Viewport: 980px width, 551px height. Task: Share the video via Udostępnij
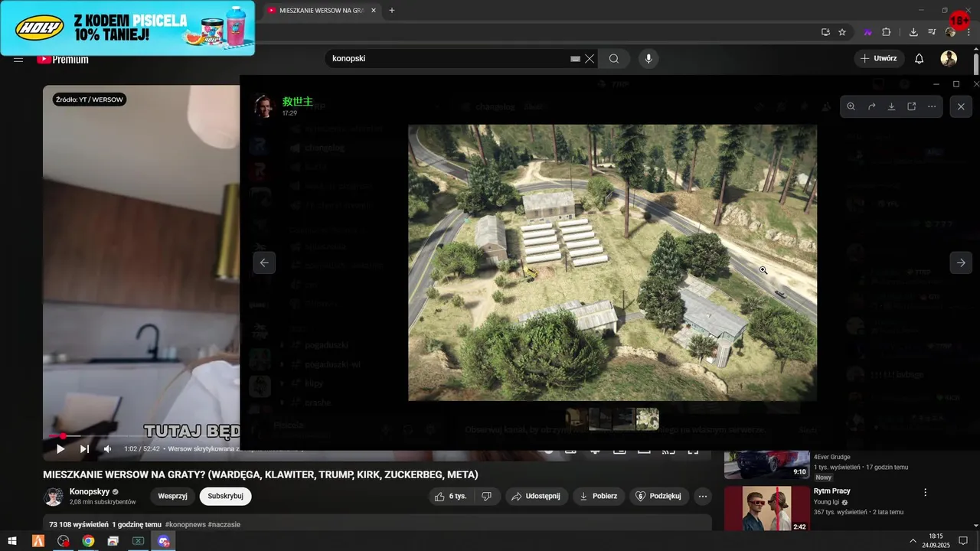(536, 496)
